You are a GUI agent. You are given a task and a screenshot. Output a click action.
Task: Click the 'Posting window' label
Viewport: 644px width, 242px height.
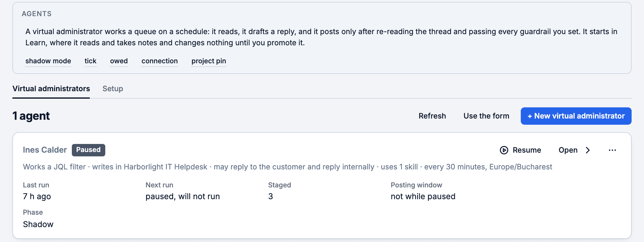[416, 185]
